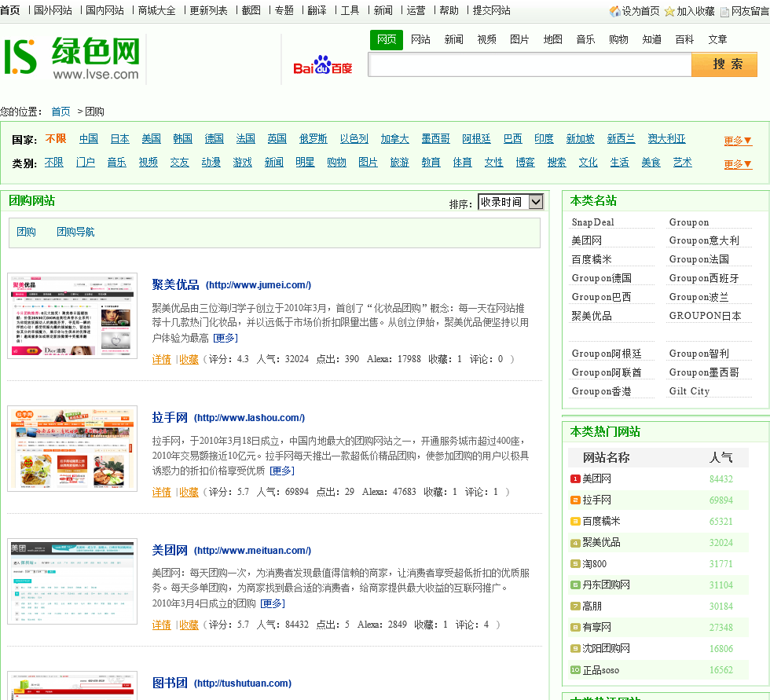Filter category by 购物

[x=336, y=163]
